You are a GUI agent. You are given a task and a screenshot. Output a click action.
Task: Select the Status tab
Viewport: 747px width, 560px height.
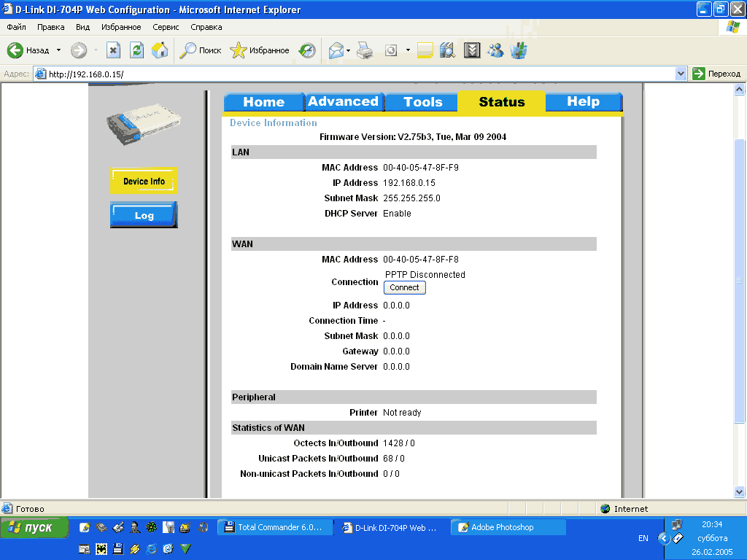pyautogui.click(x=502, y=102)
